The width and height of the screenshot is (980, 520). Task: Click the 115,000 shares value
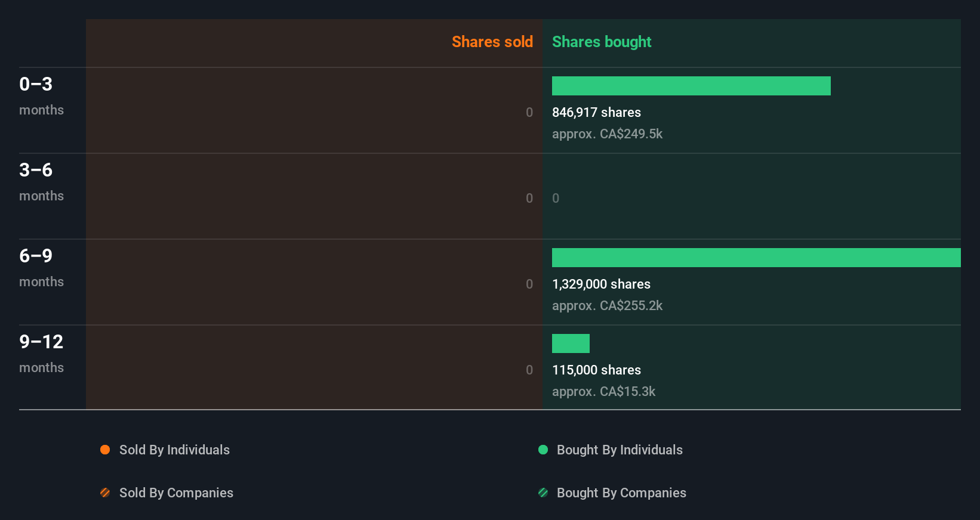[596, 370]
